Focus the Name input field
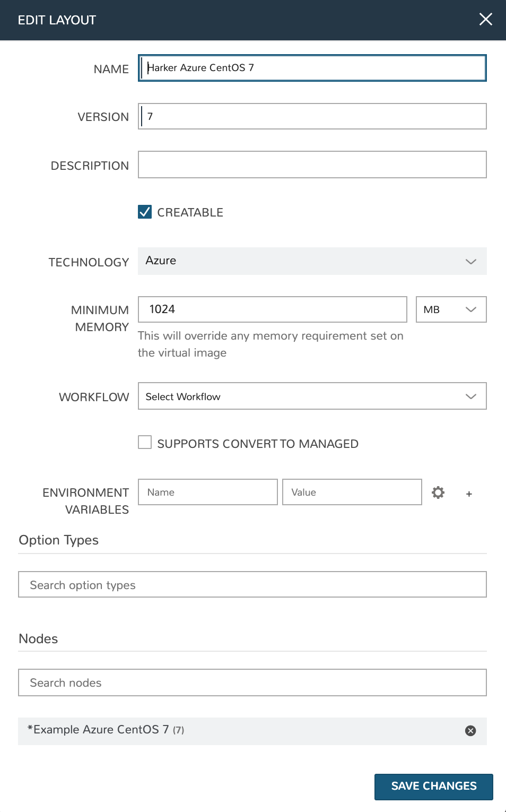Image resolution: width=506 pixels, height=812 pixels. [x=312, y=68]
